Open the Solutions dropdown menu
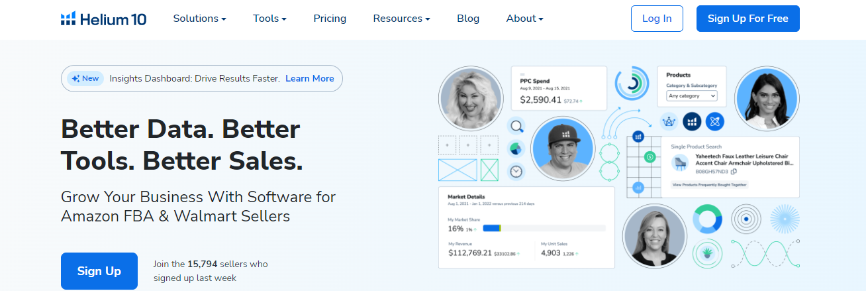Viewport: 868px width, 291px height. [199, 19]
